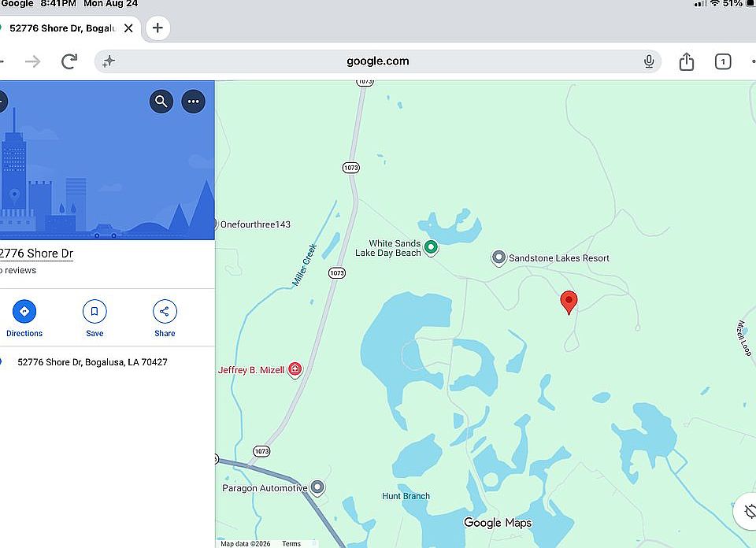Click the Sandstone Lakes Resort pin
756x548 pixels.
[498, 257]
